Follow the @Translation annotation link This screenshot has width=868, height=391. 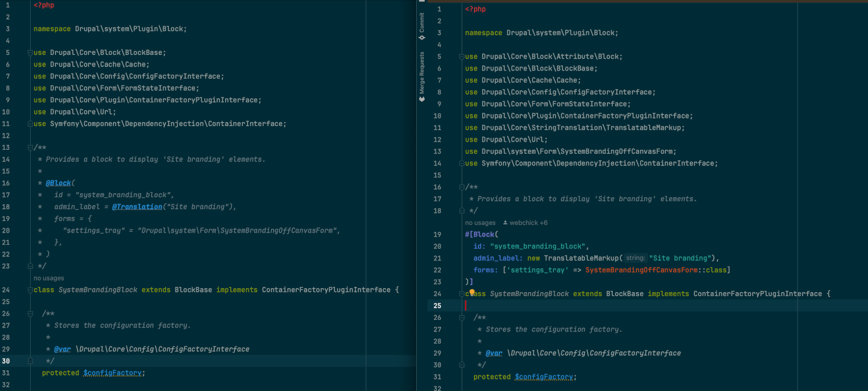point(137,206)
